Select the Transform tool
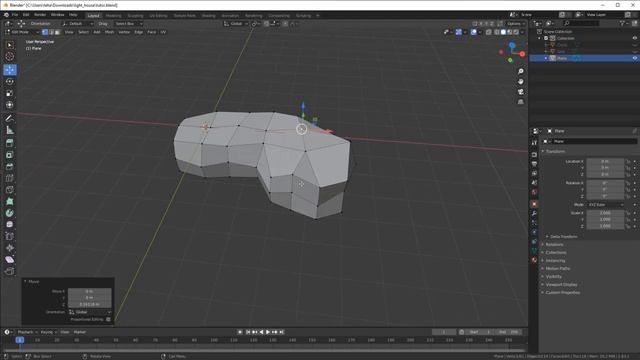This screenshot has width=640, height=360. (x=10, y=105)
